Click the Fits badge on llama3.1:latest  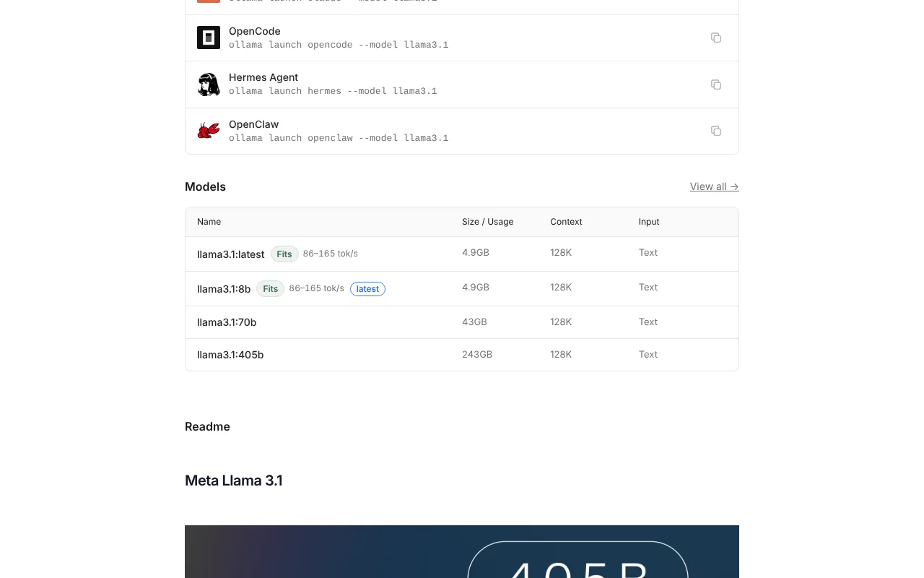click(x=284, y=254)
